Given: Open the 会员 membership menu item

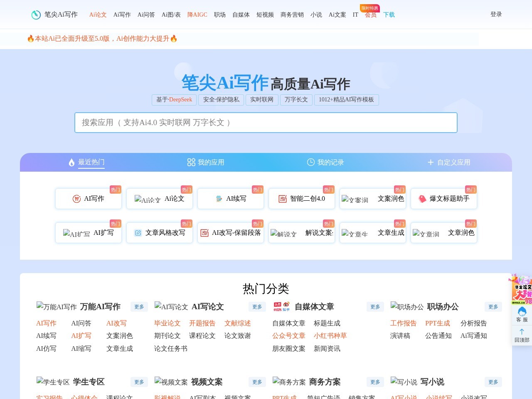Looking at the screenshot, I should tap(371, 15).
